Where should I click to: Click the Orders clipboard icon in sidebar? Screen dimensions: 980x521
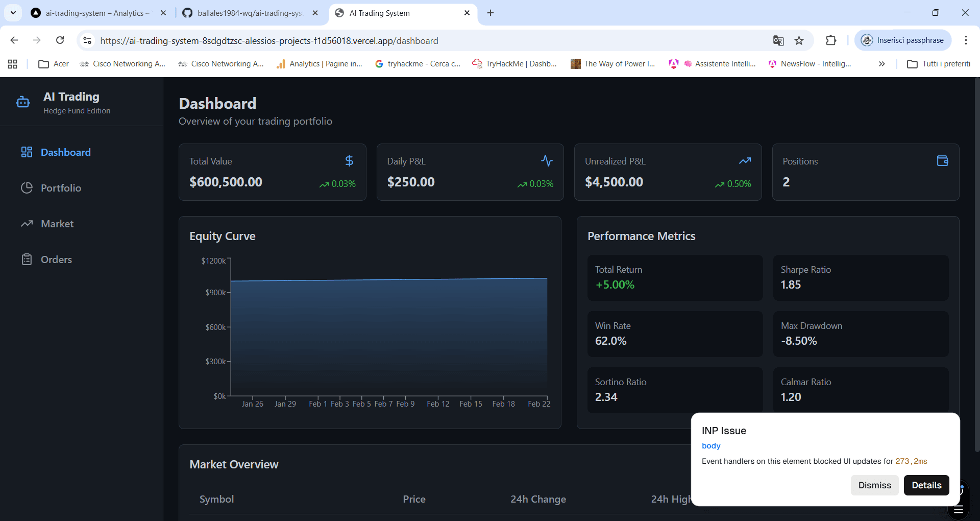(28, 259)
